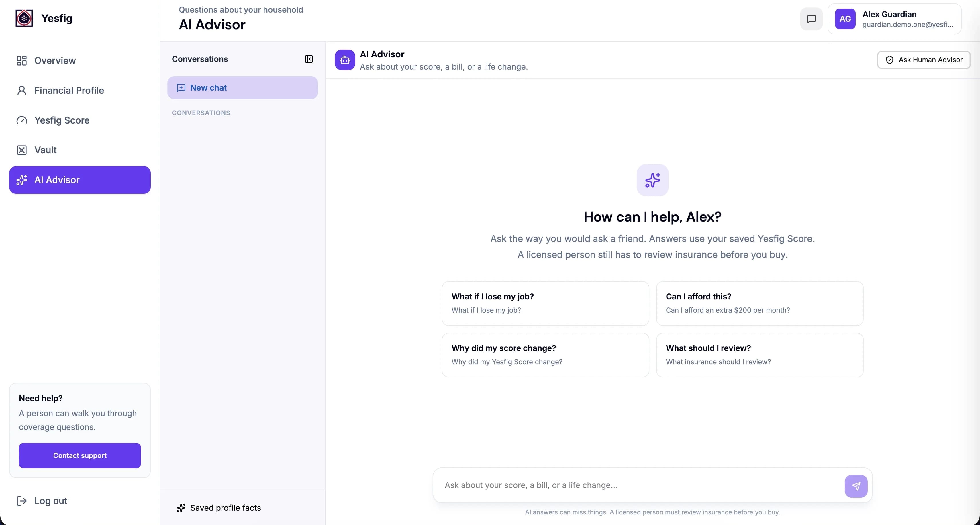
Task: Click the Saved profile facts sparkle icon
Action: point(181,508)
